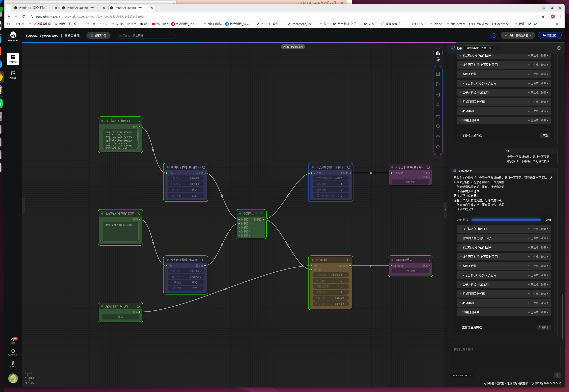The width and height of the screenshot is (569, 392).
Task: Open a new browser tab
Action: coord(159,8)
